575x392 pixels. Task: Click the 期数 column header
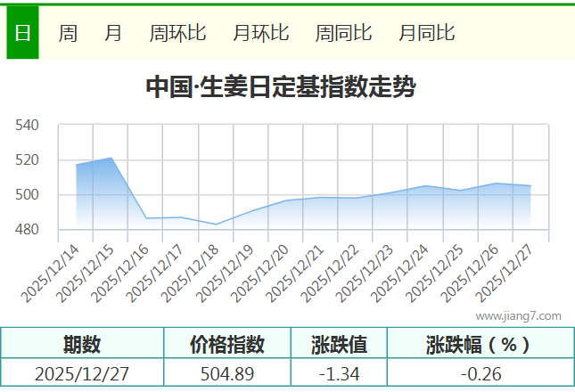(82, 344)
